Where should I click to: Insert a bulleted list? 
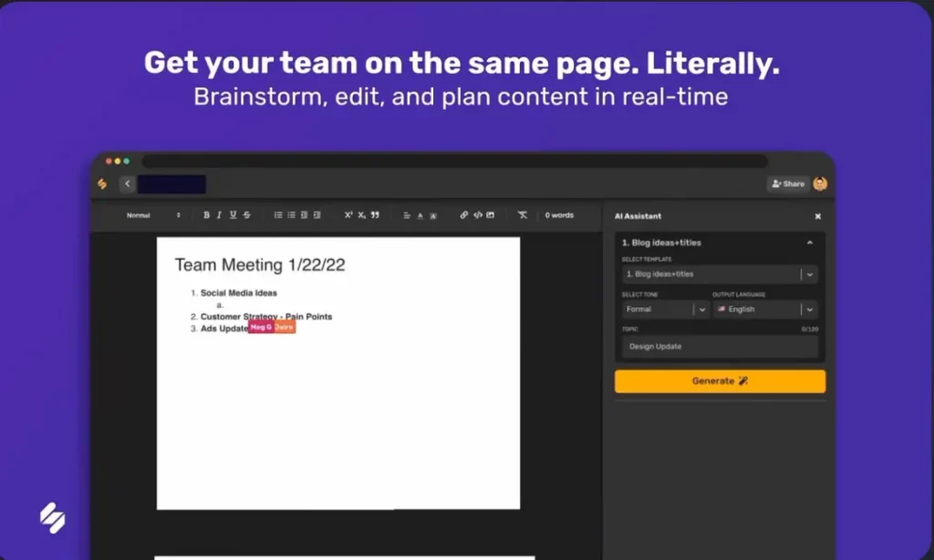(x=291, y=215)
